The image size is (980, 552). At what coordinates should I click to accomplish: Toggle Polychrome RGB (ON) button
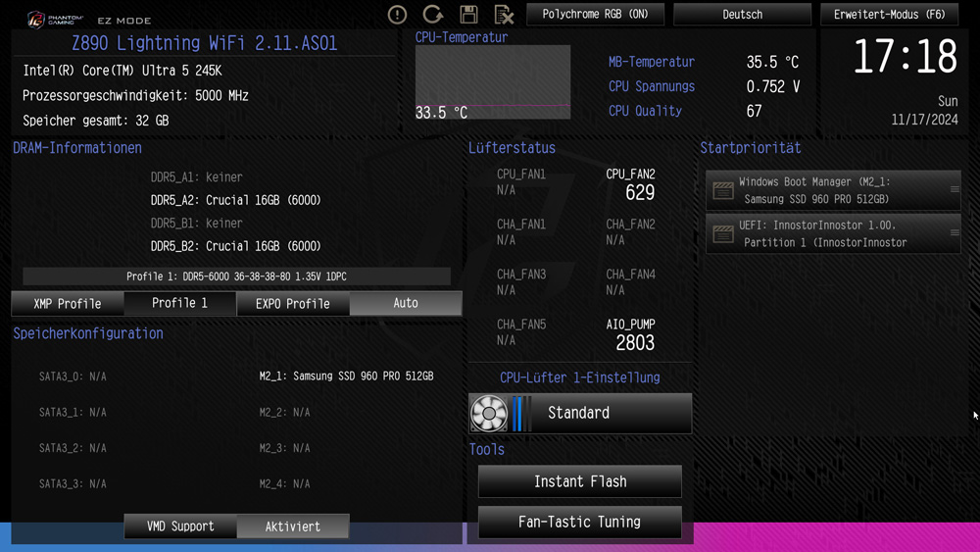click(x=595, y=15)
